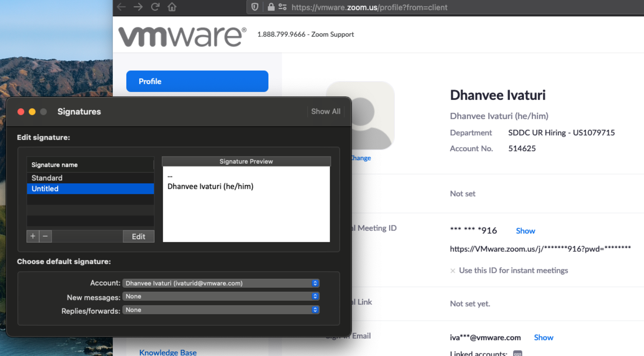Screen dimensions: 644x356
Task: Select the Profile tab in sidebar
Action: [x=197, y=81]
